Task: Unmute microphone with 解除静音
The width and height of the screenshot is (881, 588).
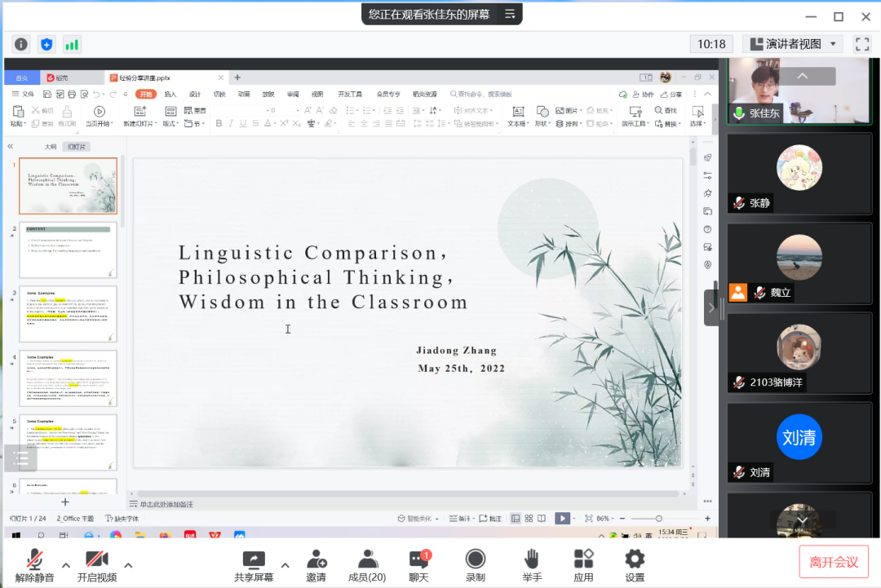Action: coord(34,565)
